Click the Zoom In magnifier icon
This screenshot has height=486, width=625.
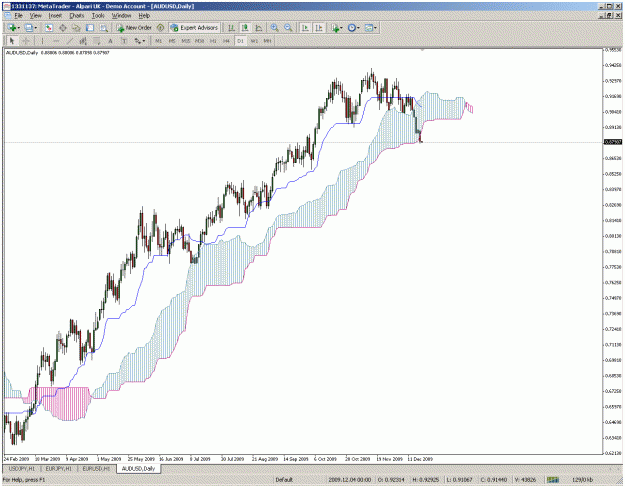pos(275,28)
